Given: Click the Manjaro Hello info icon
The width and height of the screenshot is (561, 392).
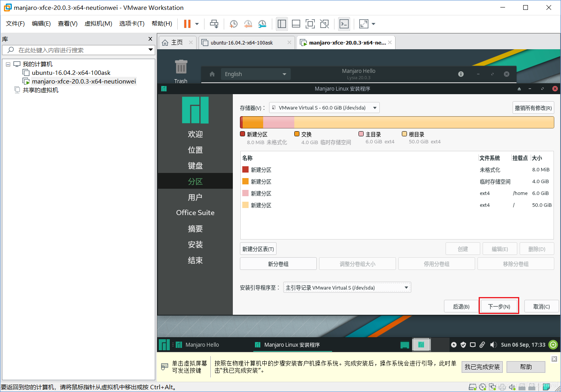Looking at the screenshot, I should coord(461,74).
